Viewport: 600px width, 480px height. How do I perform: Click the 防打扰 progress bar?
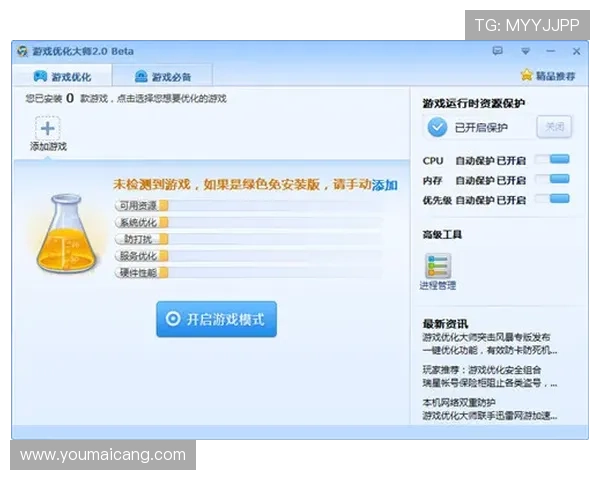click(248, 239)
